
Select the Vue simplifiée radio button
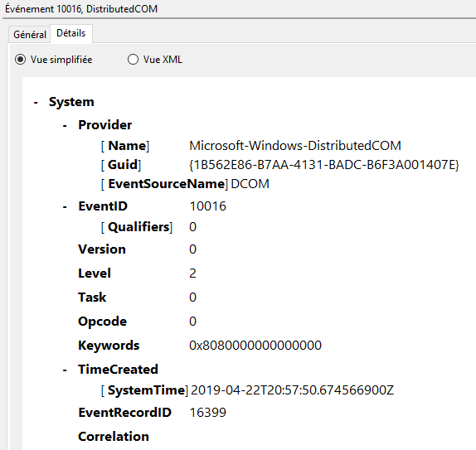point(21,60)
